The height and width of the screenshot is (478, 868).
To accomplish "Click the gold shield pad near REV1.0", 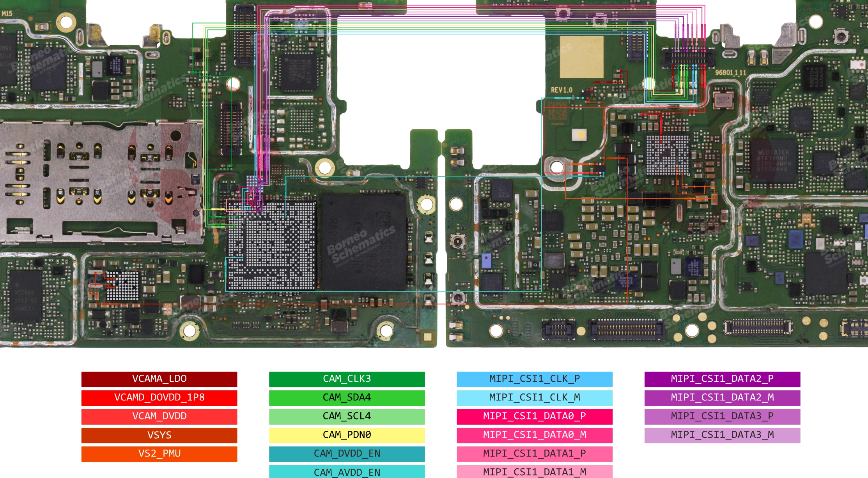I will click(582, 57).
